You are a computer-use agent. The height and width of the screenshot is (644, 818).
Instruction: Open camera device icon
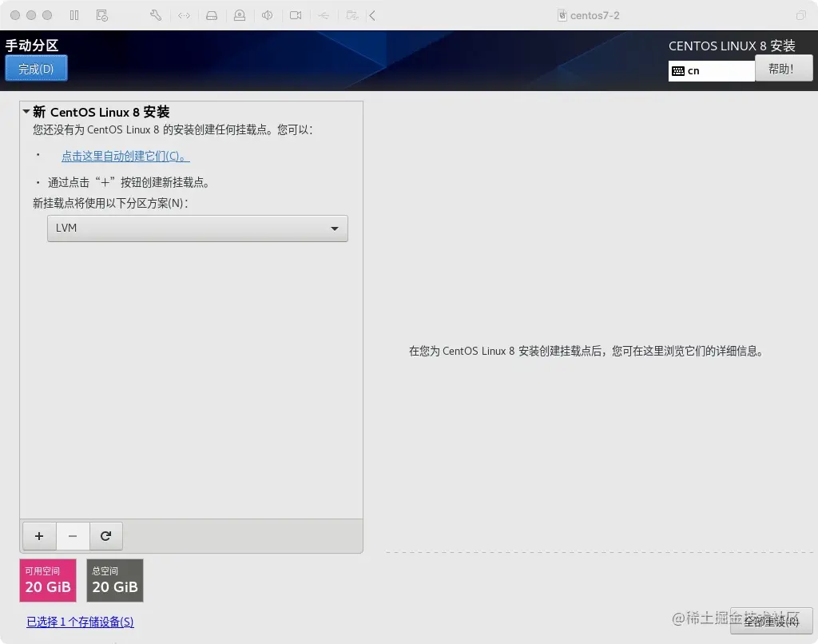[296, 16]
